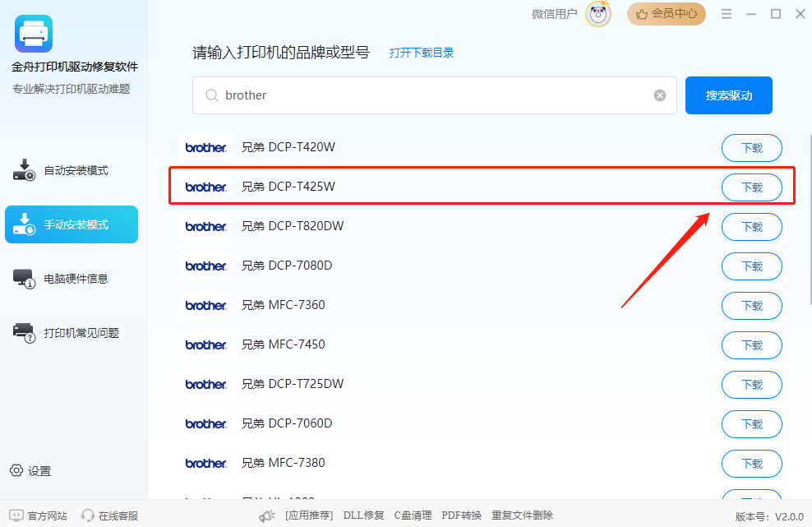Download the 兄弟 DCP-7060D driver
Image resolution: width=812 pixels, height=527 pixels.
(x=751, y=424)
